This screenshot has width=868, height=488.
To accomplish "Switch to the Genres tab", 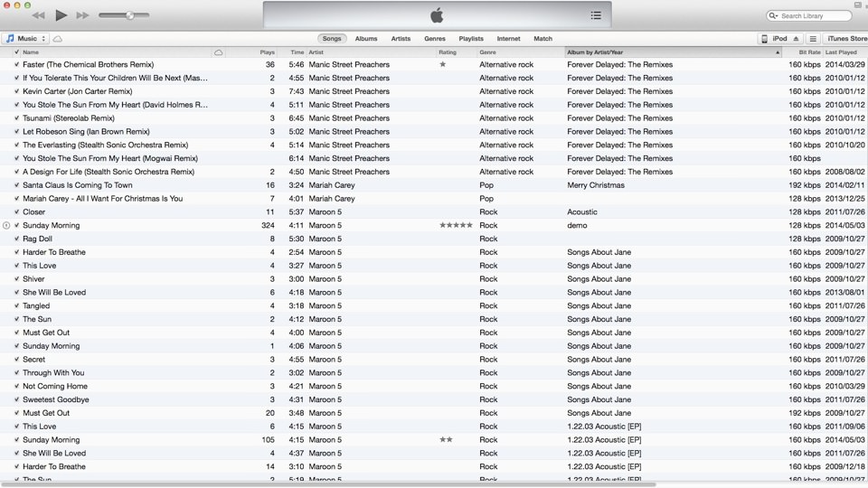I will point(435,39).
